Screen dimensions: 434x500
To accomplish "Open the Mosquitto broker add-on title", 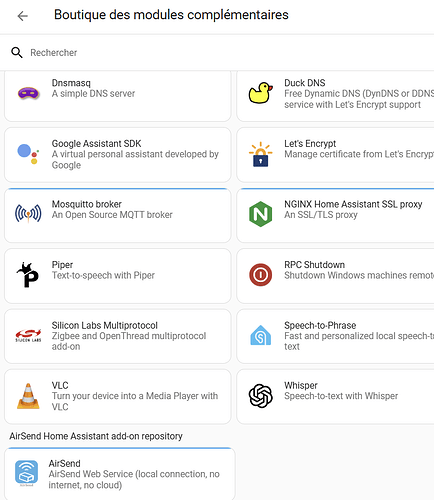I will pyautogui.click(x=87, y=204).
